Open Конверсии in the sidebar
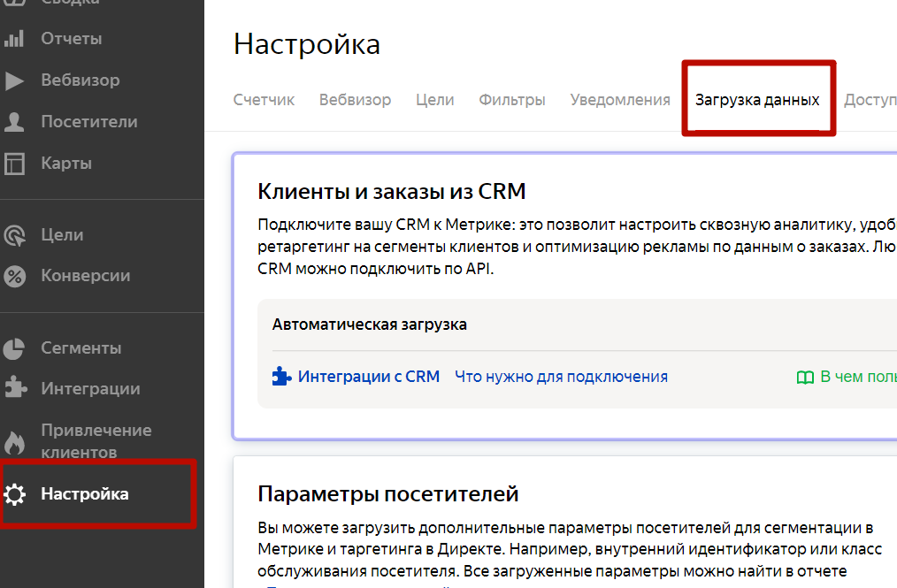Screen dimensions: 897x588 click(86, 276)
